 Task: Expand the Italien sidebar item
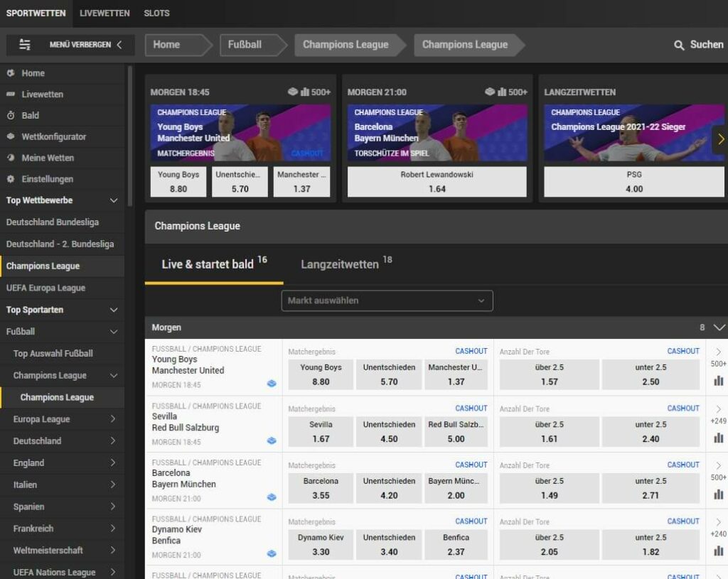point(113,485)
